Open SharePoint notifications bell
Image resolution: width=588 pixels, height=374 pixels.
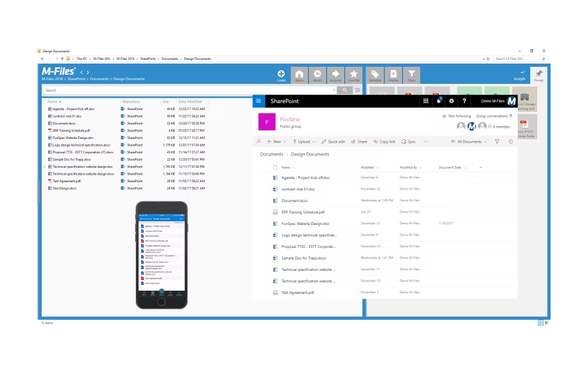pos(439,101)
